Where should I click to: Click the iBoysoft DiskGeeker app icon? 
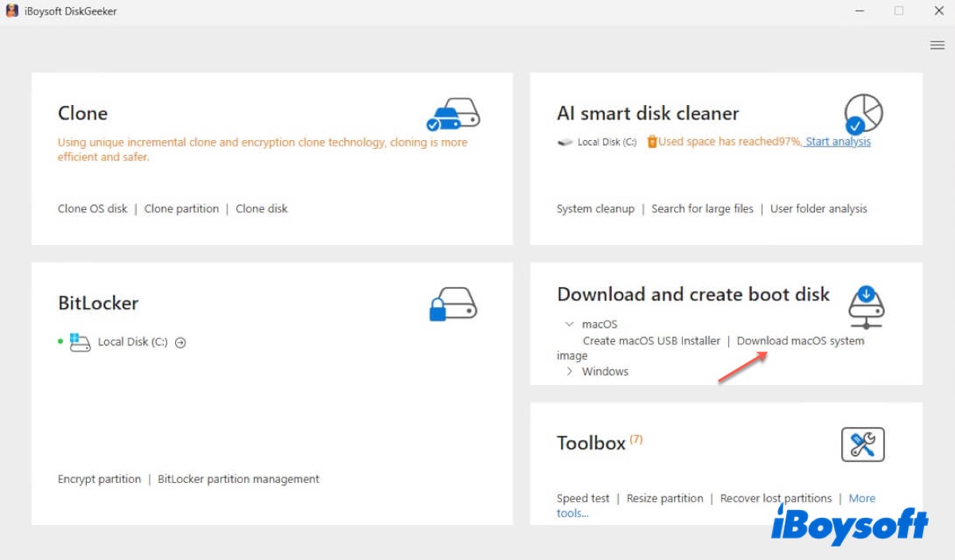[x=12, y=11]
